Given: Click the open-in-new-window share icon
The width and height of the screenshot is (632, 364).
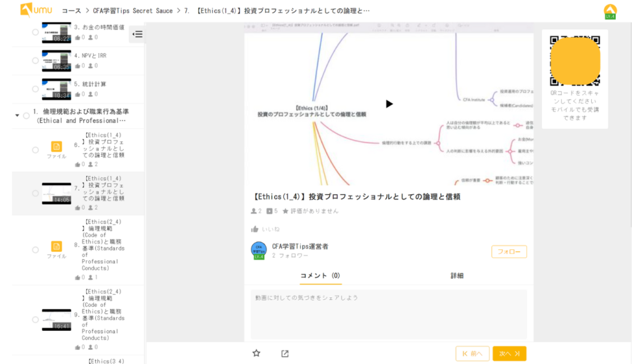Looking at the screenshot, I should pos(285,354).
